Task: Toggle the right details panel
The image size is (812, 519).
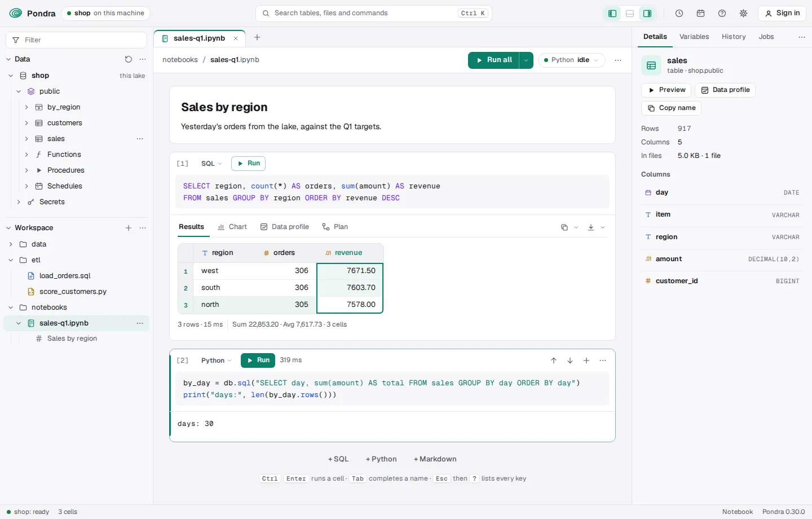Action: pos(647,14)
